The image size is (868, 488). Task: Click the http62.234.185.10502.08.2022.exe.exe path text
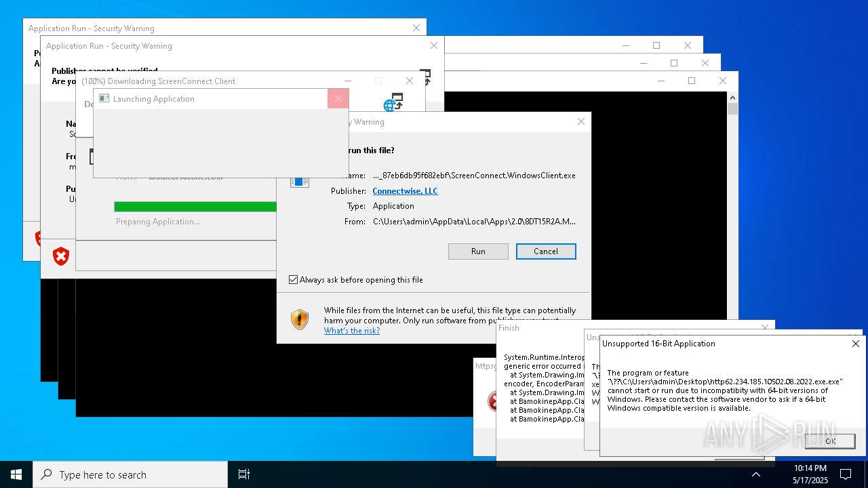click(x=725, y=382)
